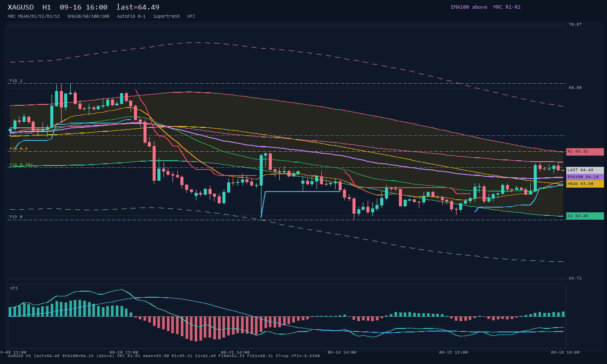The height and width of the screenshot is (364, 607).
Task: Click the 'EMA100 above' status text
Action: (469, 7)
